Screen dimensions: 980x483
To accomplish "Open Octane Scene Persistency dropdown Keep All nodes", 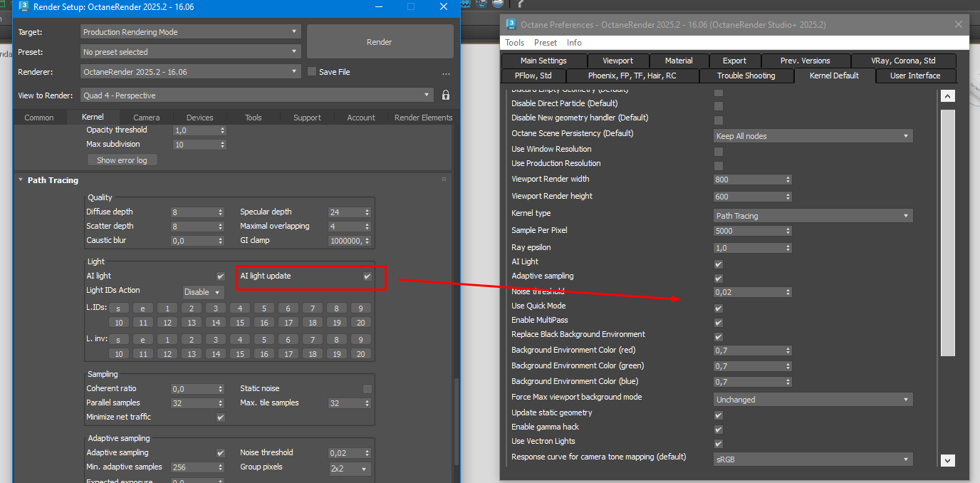I will 813,136.
